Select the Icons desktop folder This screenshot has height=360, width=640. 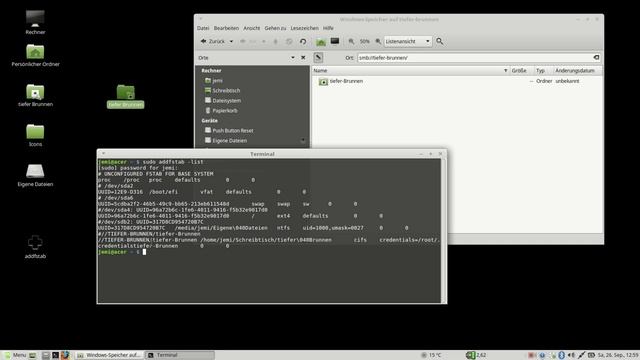[35, 136]
